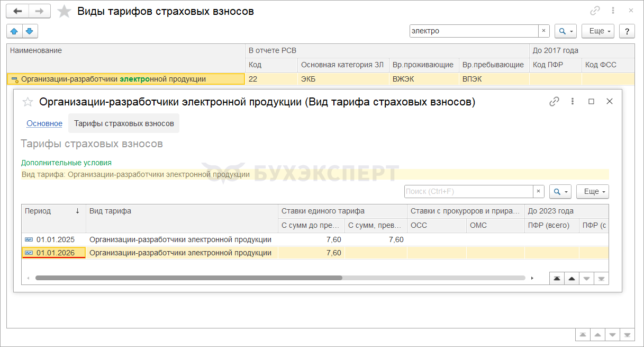Jump to last record in main list
This screenshot has height=347, width=644.
(x=627, y=335)
